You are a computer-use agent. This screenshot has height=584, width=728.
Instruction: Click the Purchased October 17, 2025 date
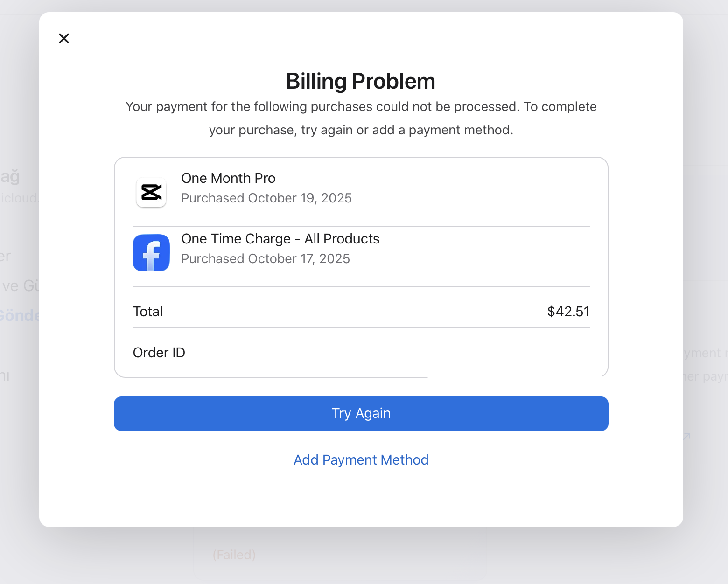[265, 259]
